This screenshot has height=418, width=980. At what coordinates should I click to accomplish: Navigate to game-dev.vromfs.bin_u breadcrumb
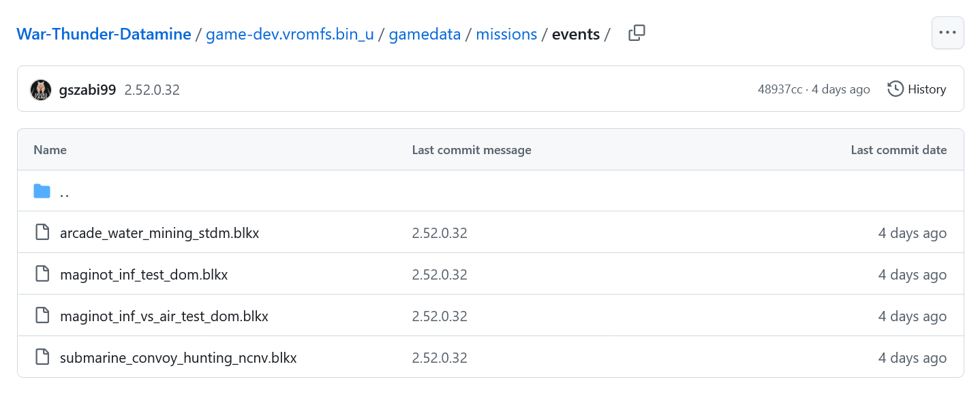click(290, 34)
